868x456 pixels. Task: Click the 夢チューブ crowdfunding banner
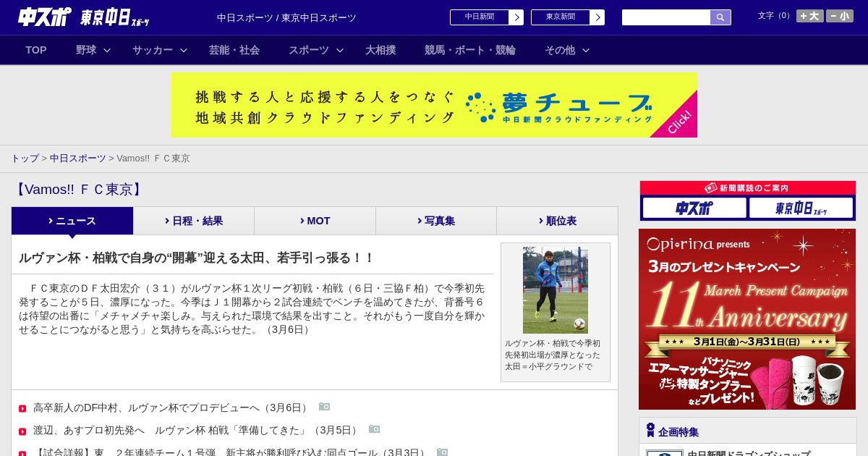[434, 105]
